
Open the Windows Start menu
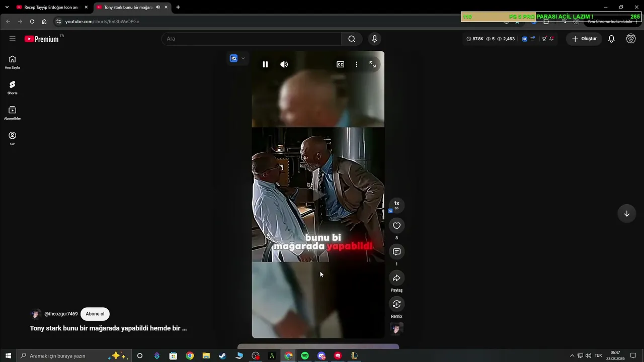pyautogui.click(x=8, y=356)
